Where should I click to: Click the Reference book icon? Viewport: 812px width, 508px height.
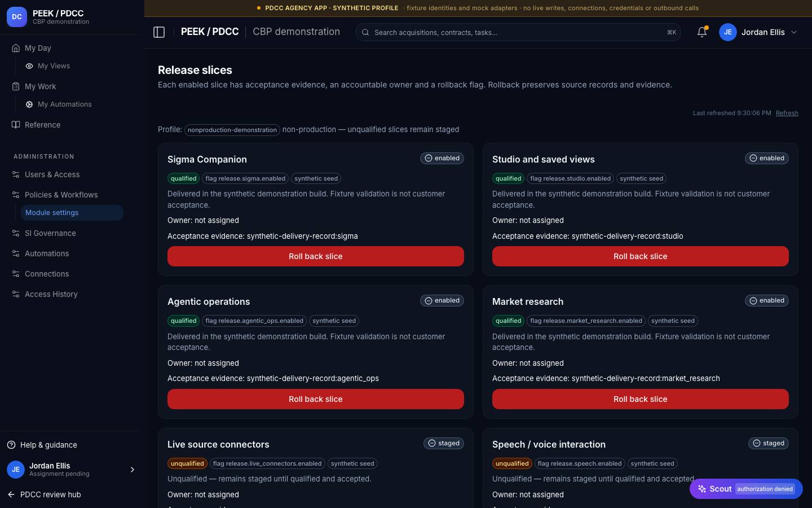point(16,125)
